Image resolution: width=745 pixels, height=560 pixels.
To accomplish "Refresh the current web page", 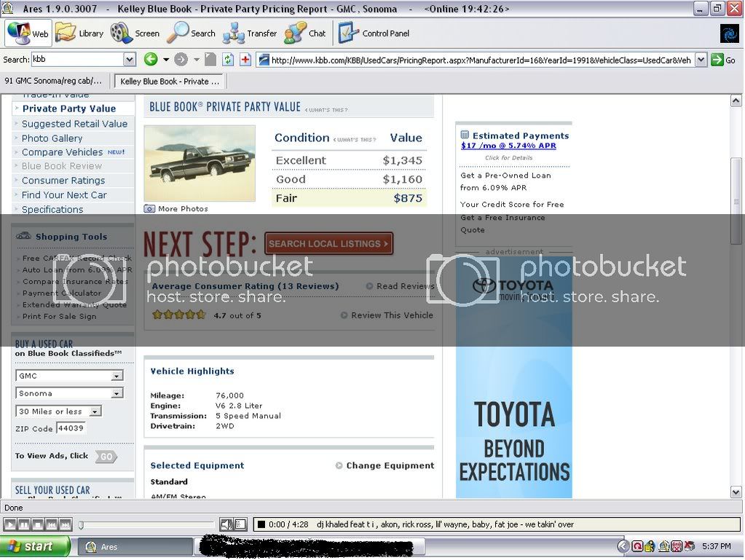I will [x=228, y=60].
